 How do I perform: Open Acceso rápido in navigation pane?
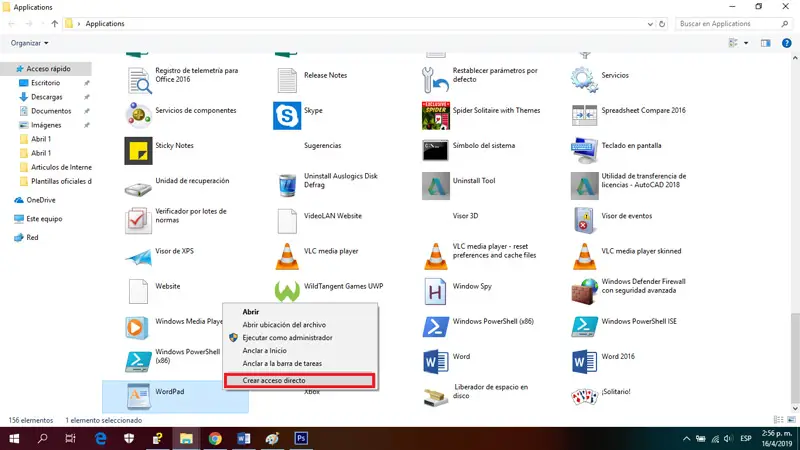click(48, 69)
